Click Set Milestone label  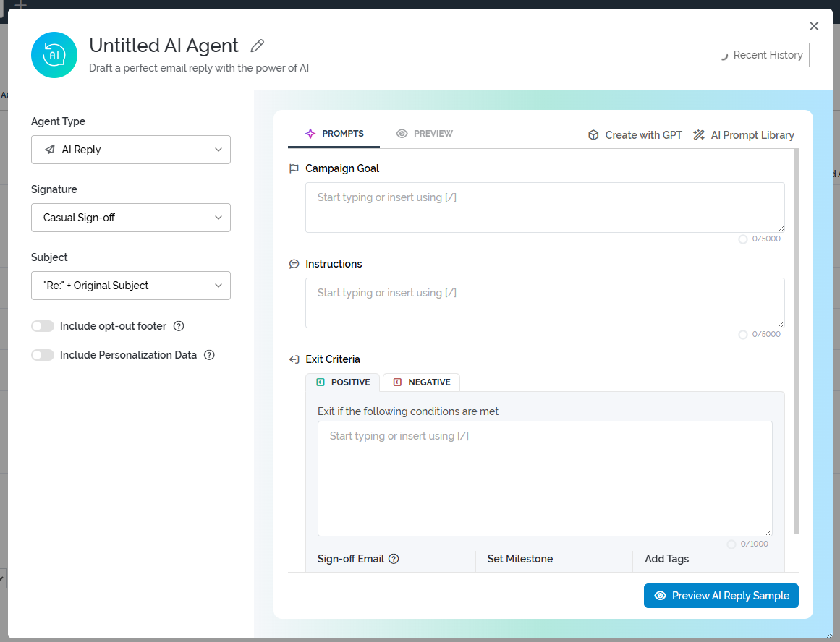click(520, 559)
